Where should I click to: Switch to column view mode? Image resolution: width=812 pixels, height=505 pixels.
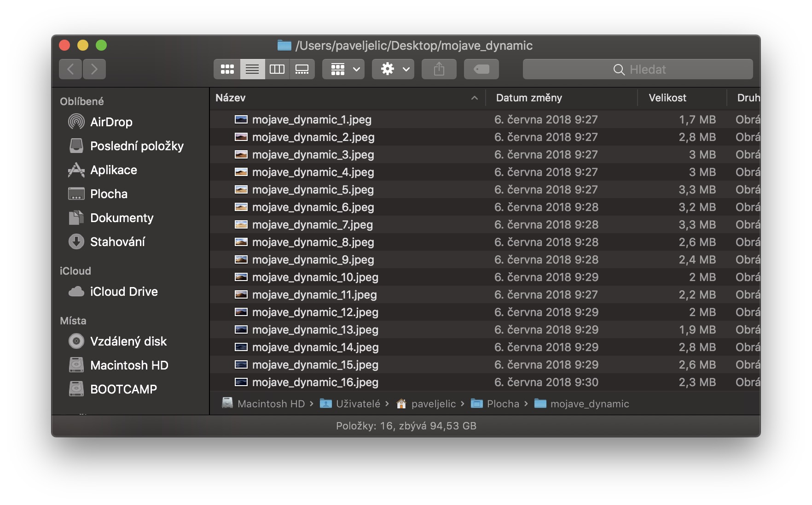(277, 69)
